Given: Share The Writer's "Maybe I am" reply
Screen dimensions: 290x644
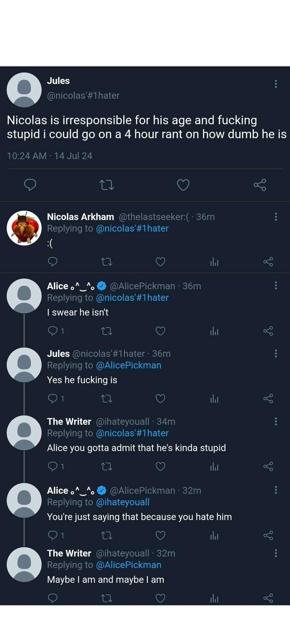Looking at the screenshot, I should [268, 598].
